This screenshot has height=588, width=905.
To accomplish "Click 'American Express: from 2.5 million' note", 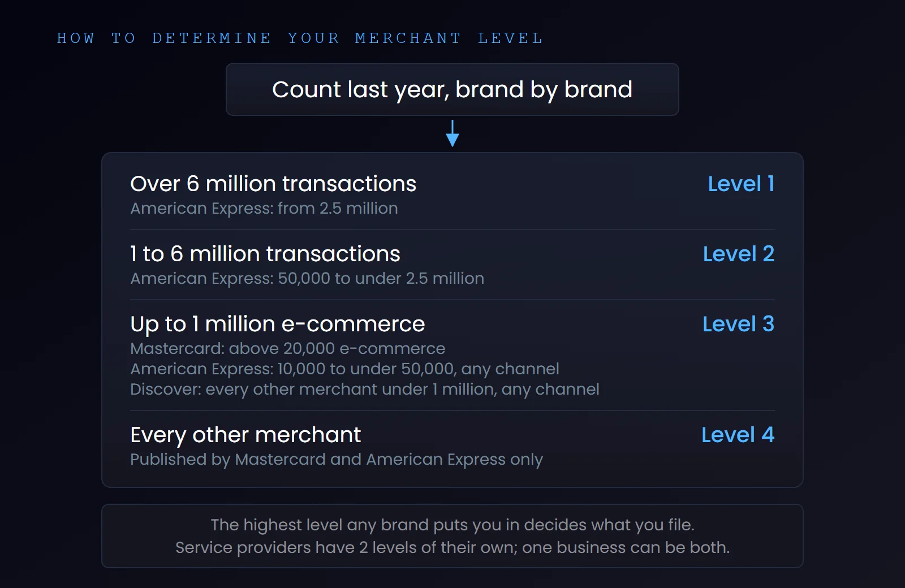I will pos(264,209).
